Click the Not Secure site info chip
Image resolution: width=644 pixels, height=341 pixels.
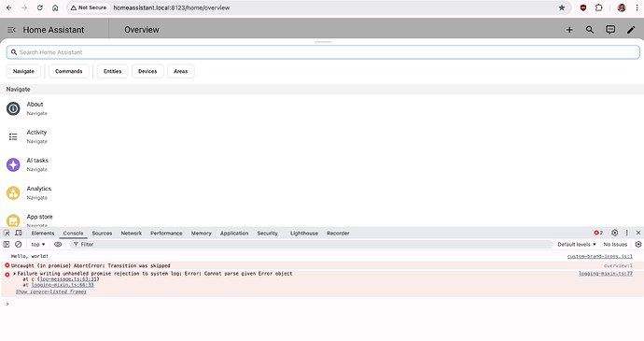pyautogui.click(x=89, y=7)
